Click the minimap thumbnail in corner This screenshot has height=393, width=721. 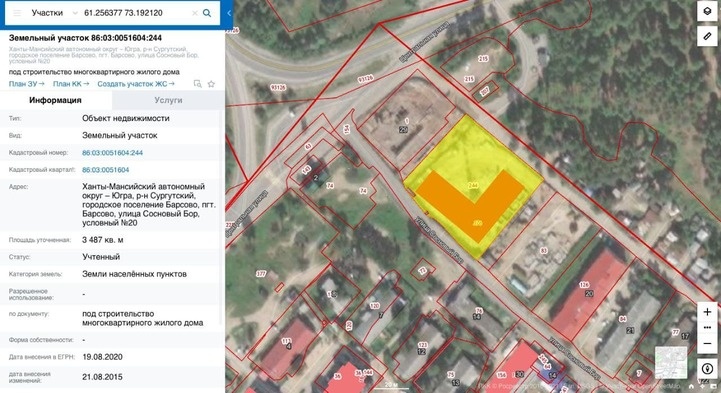tap(671, 363)
